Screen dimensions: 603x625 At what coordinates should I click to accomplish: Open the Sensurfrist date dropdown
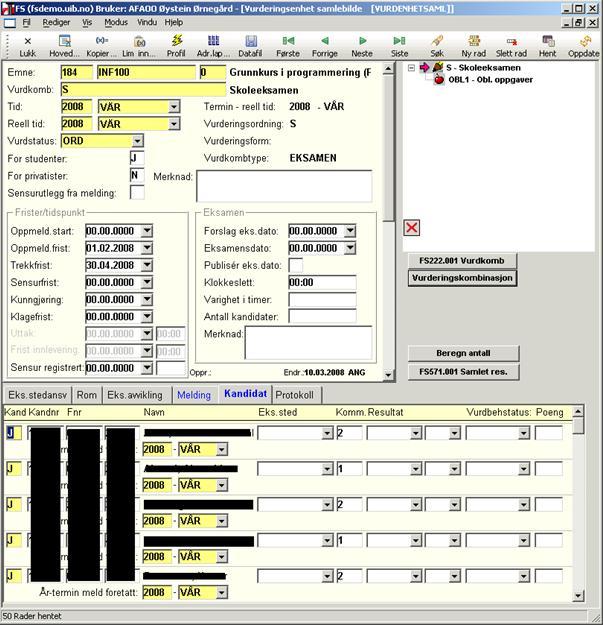tap(147, 282)
